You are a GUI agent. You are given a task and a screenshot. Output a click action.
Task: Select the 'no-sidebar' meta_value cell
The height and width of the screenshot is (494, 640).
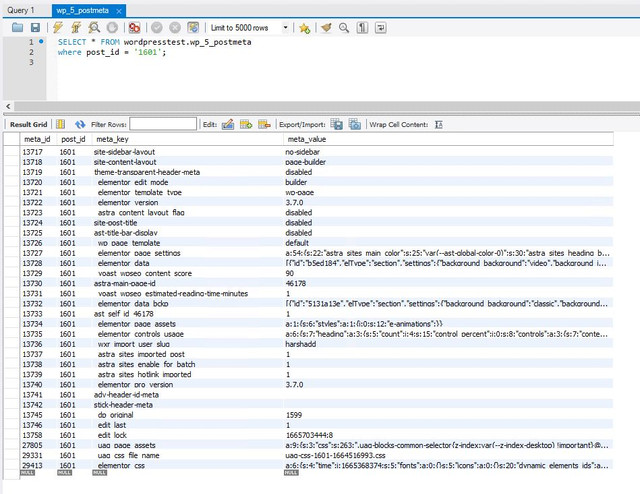[x=448, y=152]
